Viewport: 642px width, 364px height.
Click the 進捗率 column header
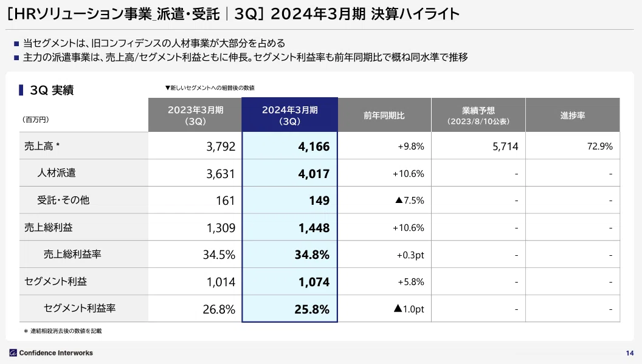[573, 115]
